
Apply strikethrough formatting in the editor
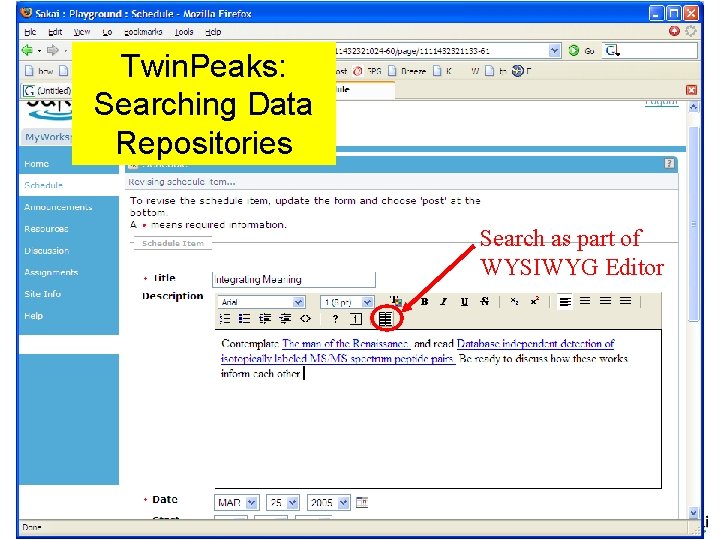click(x=484, y=302)
